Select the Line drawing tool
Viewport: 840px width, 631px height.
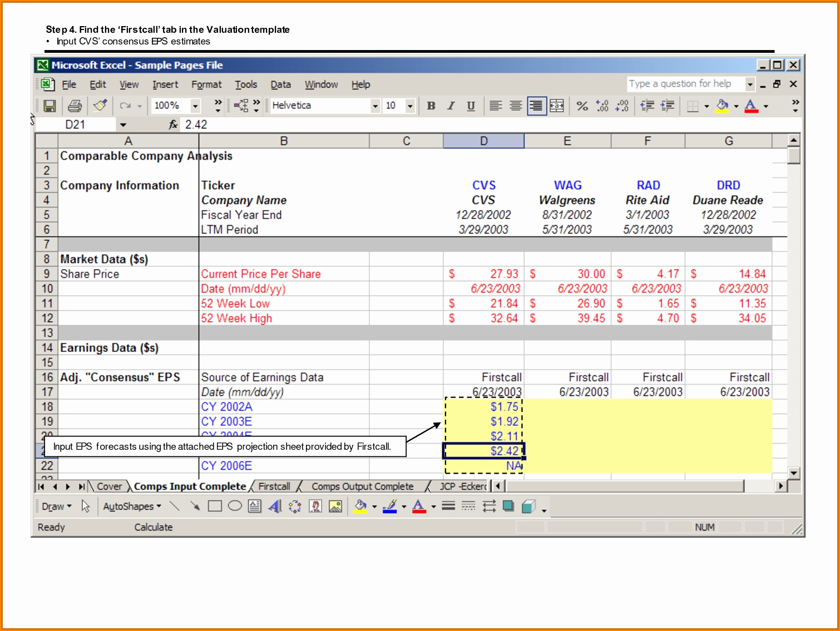175,506
